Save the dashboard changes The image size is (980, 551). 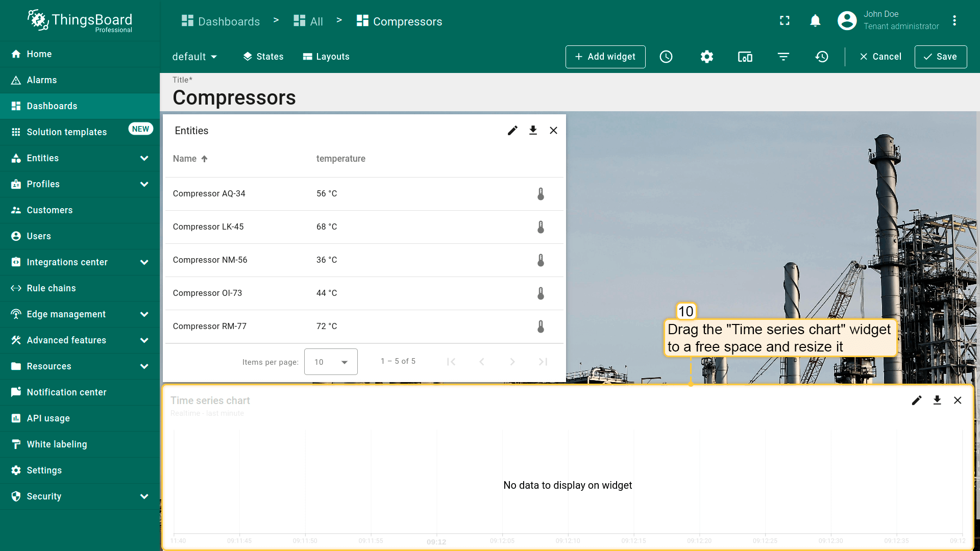tap(940, 57)
